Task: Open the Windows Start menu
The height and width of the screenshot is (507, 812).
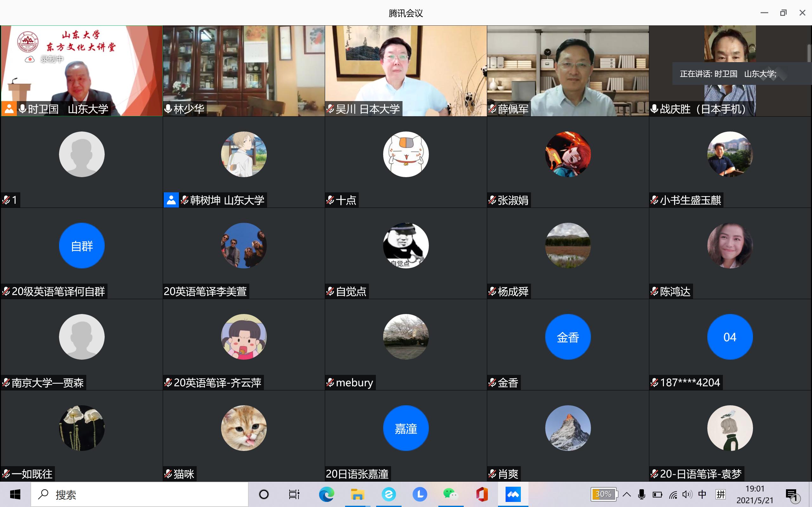Action: pos(15,494)
